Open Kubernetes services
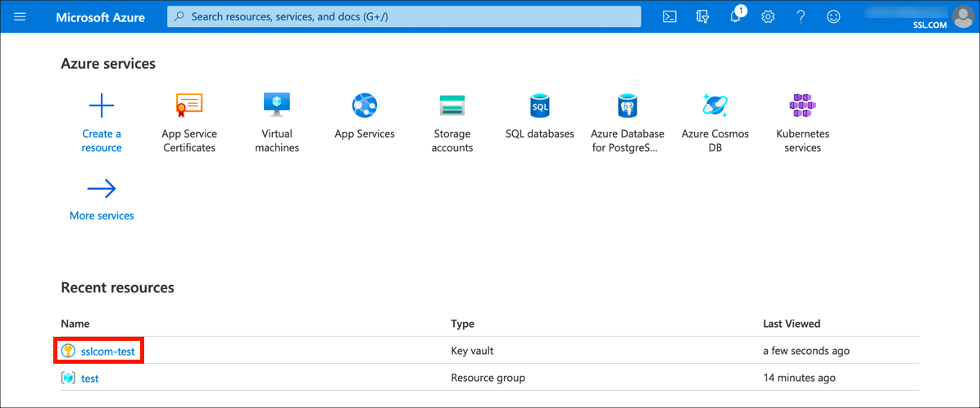 [x=803, y=106]
